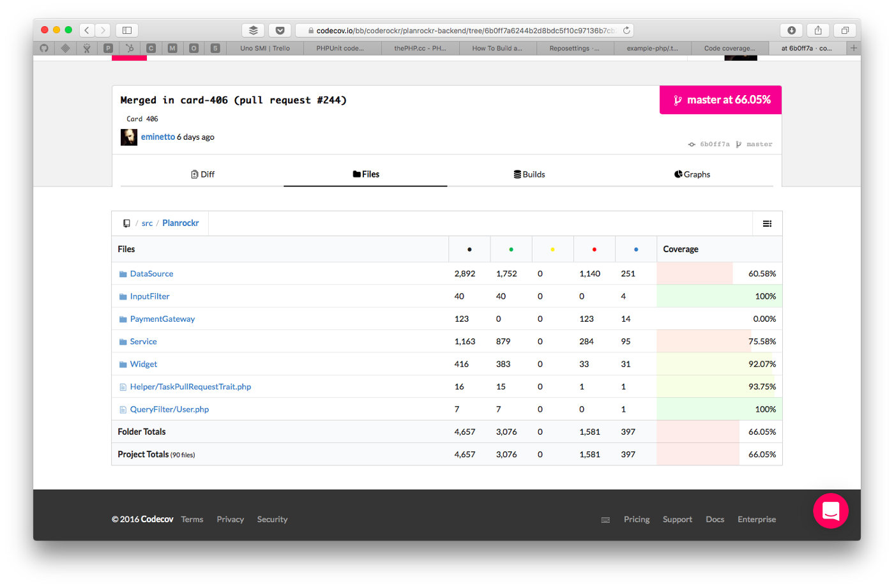Open the pinned P tab
The width and height of the screenshot is (894, 588).
pos(108,48)
